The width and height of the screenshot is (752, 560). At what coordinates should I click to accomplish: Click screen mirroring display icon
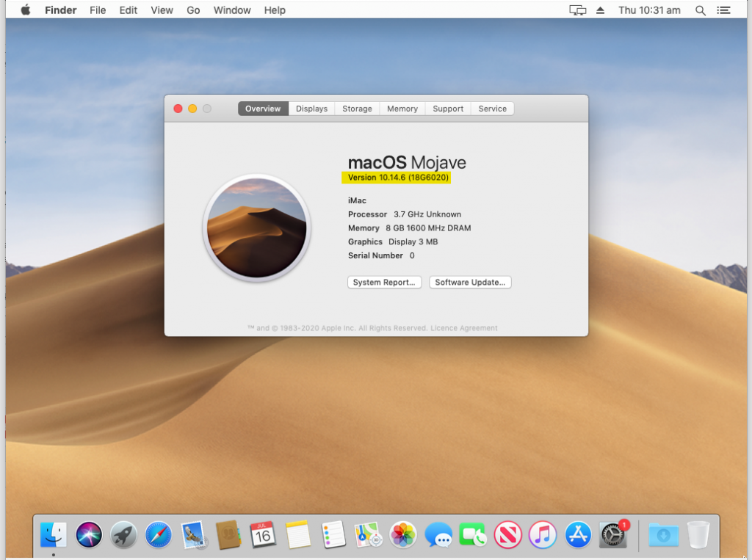coord(578,10)
